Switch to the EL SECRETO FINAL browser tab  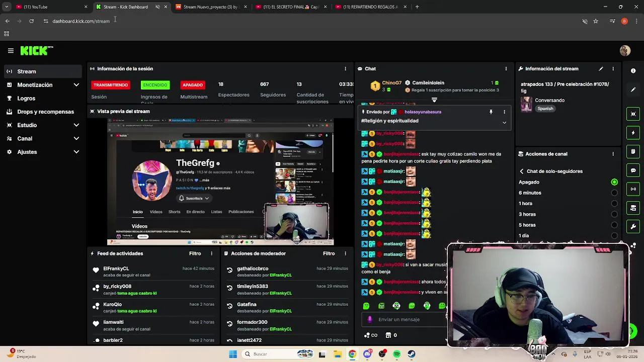[x=291, y=7]
